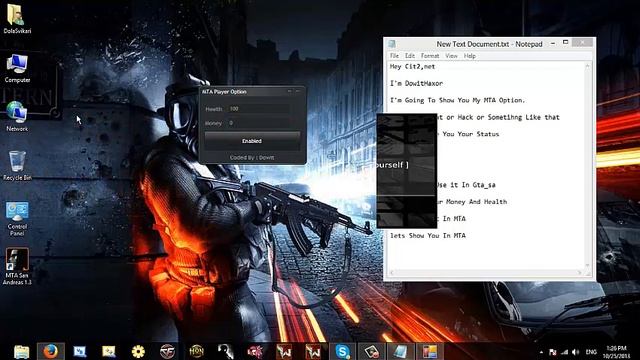The width and height of the screenshot is (640, 360).
Task: Open File Explorer from the taskbar
Action: [21, 351]
